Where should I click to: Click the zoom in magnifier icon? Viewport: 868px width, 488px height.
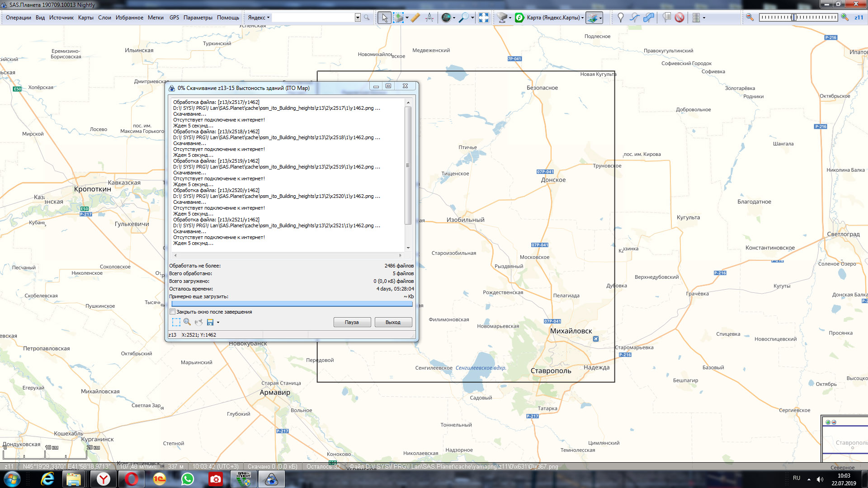click(x=844, y=17)
